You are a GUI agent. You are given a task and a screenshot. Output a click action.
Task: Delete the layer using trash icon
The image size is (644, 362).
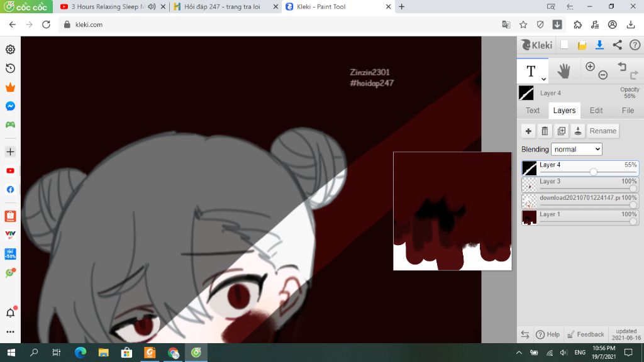tap(545, 131)
